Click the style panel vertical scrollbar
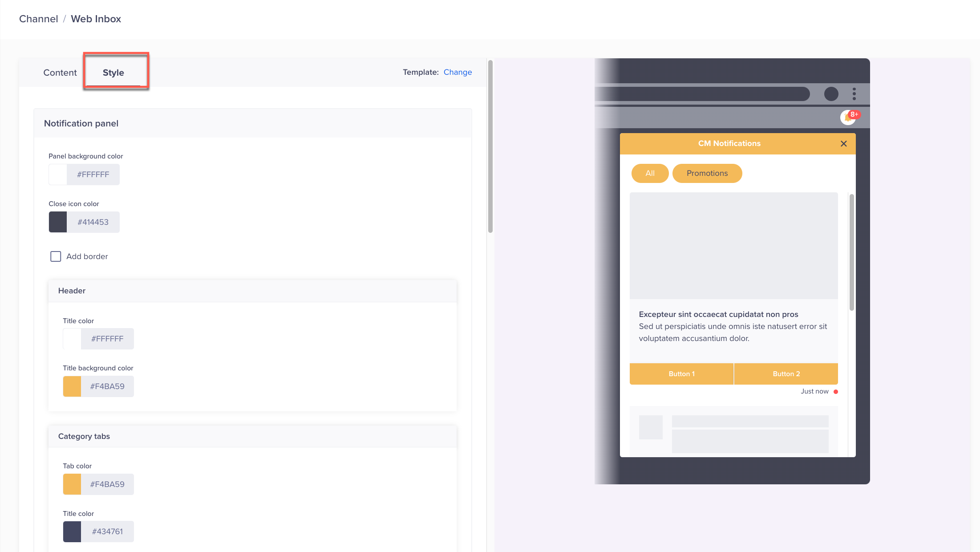 pos(490,147)
